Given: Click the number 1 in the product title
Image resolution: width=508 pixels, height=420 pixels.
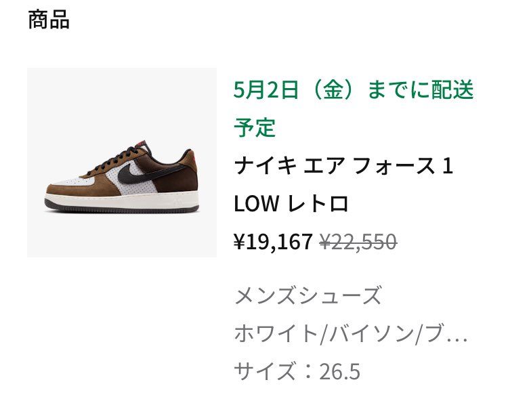Looking at the screenshot, I should pyautogui.click(x=447, y=165).
